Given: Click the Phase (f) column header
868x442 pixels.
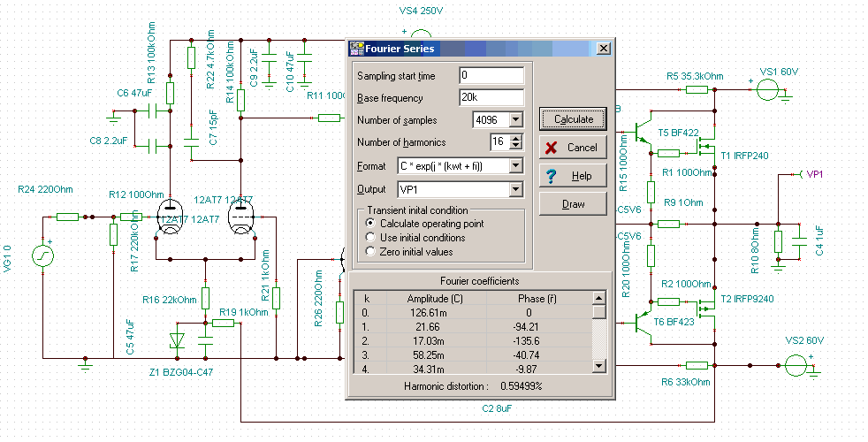Looking at the screenshot, I should click(x=537, y=299).
